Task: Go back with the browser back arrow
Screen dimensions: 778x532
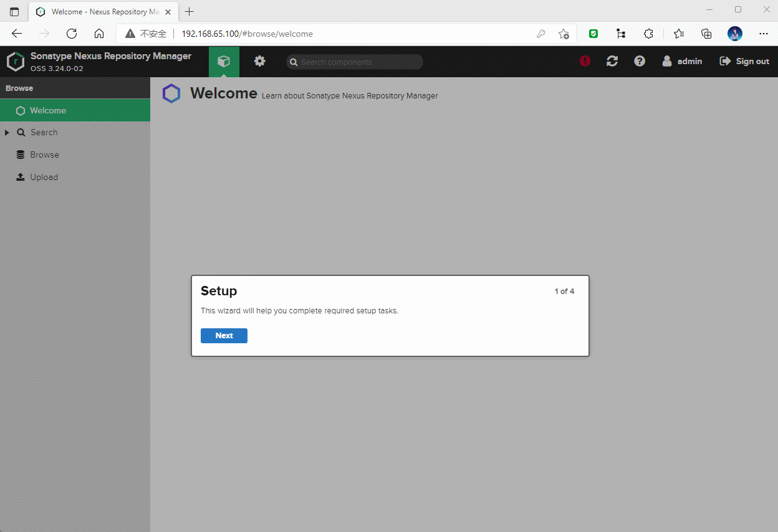Action: [x=17, y=34]
